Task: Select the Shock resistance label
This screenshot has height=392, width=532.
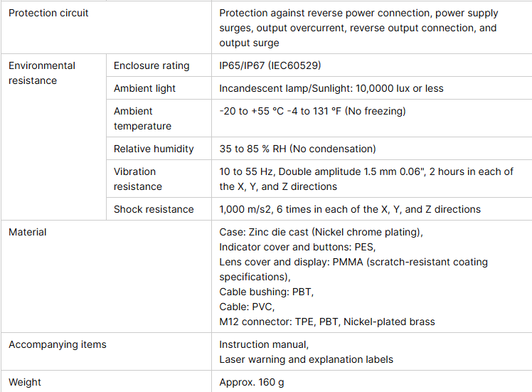Action: [154, 209]
